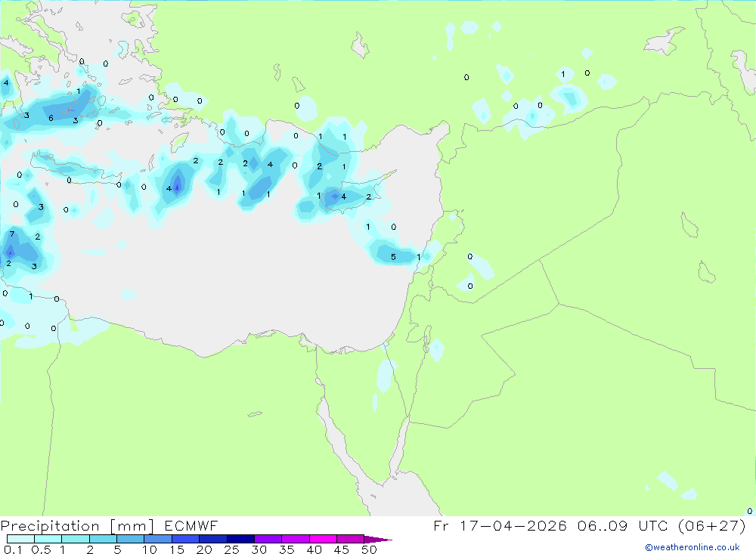Click the legend label '10'
This screenshot has height=554, width=756.
[x=150, y=549]
